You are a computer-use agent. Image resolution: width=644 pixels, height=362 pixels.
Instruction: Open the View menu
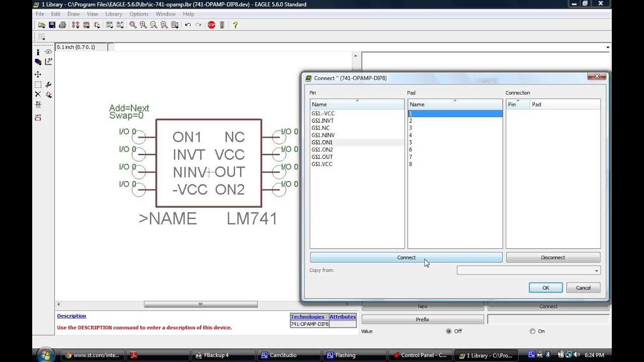tap(93, 14)
